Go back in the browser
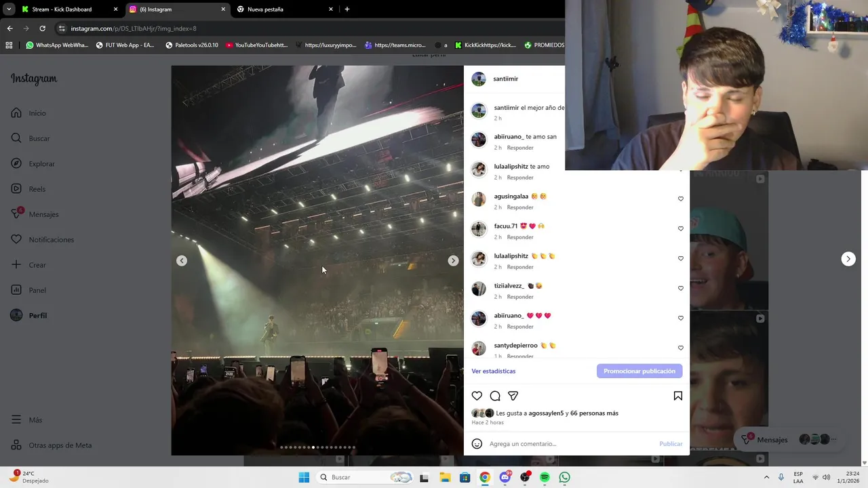Image resolution: width=868 pixels, height=488 pixels. (9, 28)
